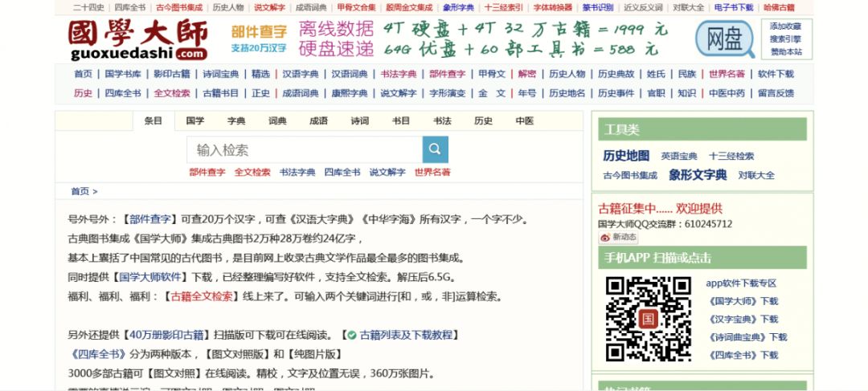The width and height of the screenshot is (868, 391).
Task: Switch to the 词典 search tab
Action: point(277,121)
